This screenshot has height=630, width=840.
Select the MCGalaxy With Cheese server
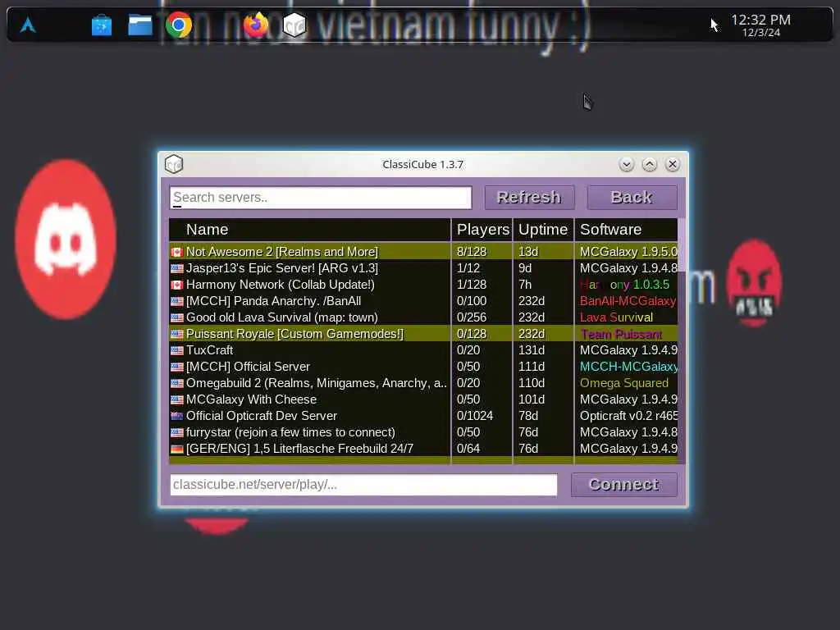point(423,399)
